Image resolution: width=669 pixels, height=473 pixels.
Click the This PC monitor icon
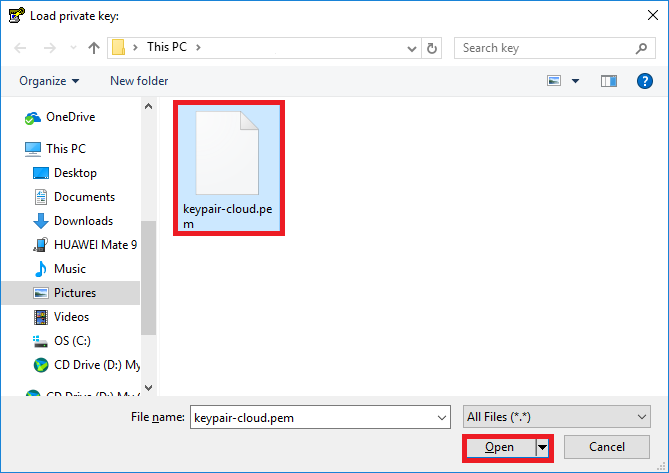(33, 149)
